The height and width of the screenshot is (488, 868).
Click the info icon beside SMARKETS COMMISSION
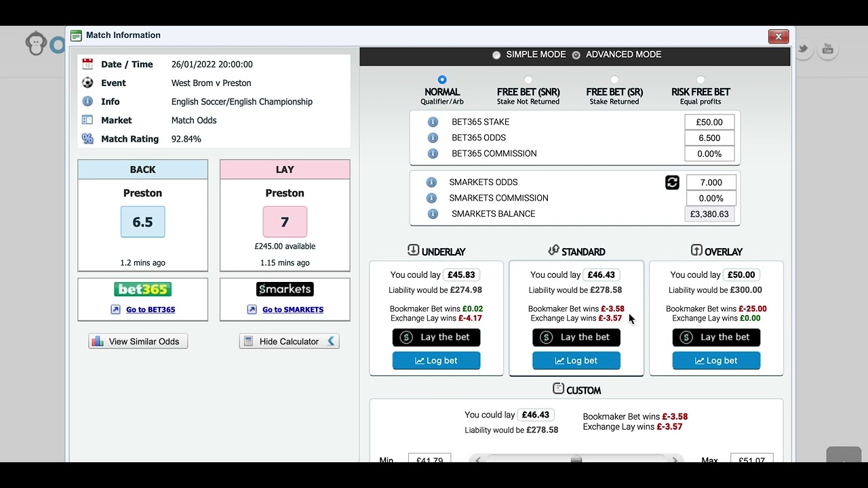[x=431, y=198]
